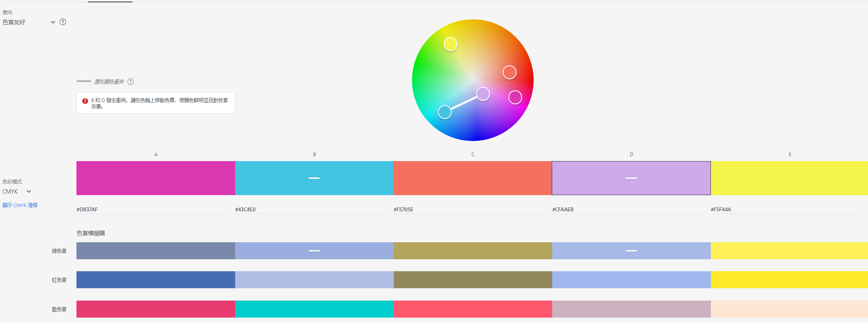Select yellow handle on color wheel
The height and width of the screenshot is (323, 868).
(x=450, y=44)
